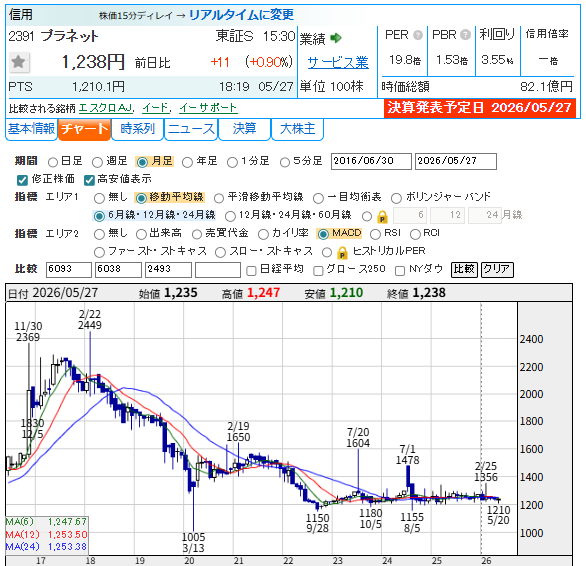Click the comparison code field 2493

(x=168, y=270)
